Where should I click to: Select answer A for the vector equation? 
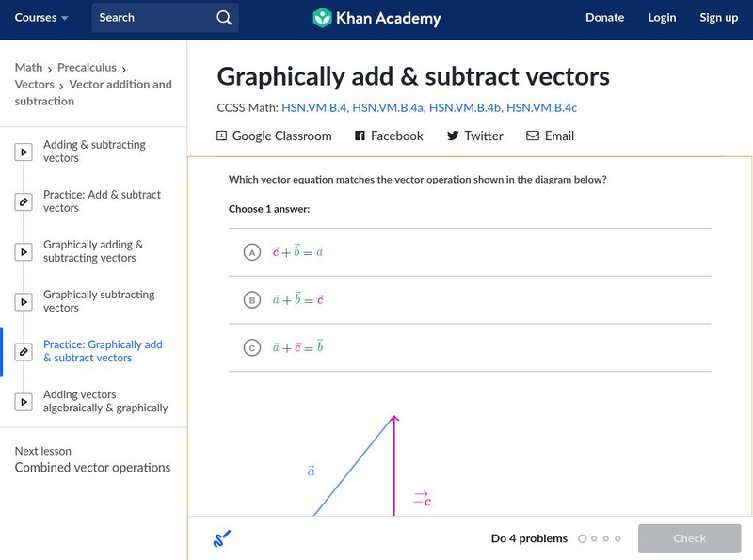[252, 252]
